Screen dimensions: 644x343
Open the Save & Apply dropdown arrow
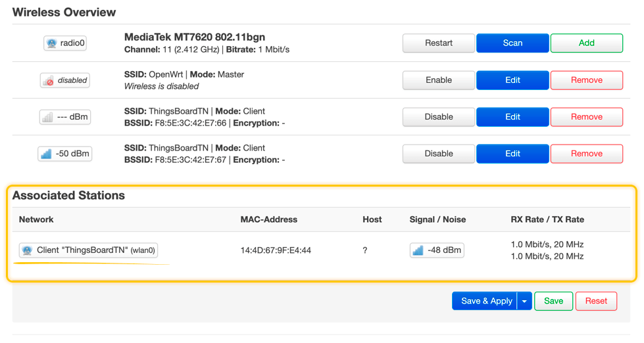tap(524, 301)
